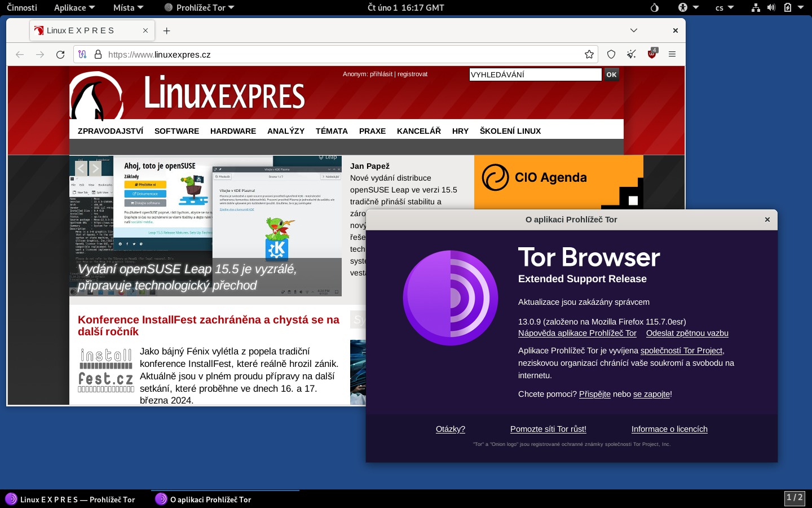Open TÉMATA site menu item
This screenshot has width=812, height=508.
point(332,131)
